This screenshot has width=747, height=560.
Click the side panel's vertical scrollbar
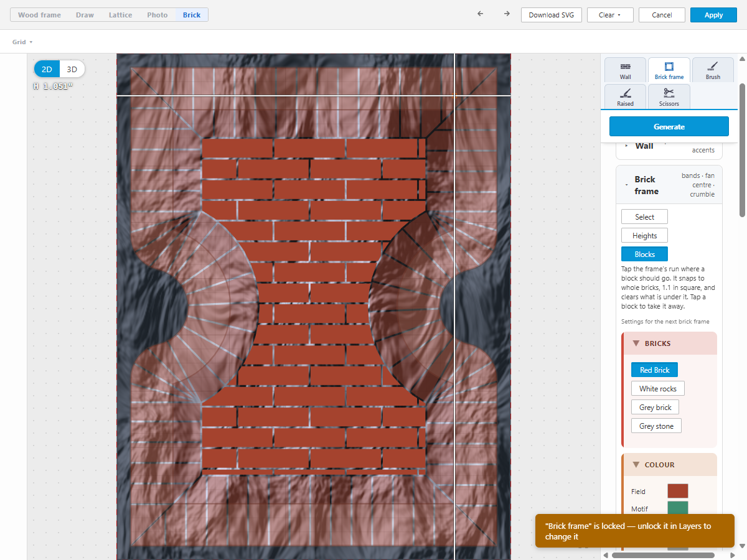[741, 150]
